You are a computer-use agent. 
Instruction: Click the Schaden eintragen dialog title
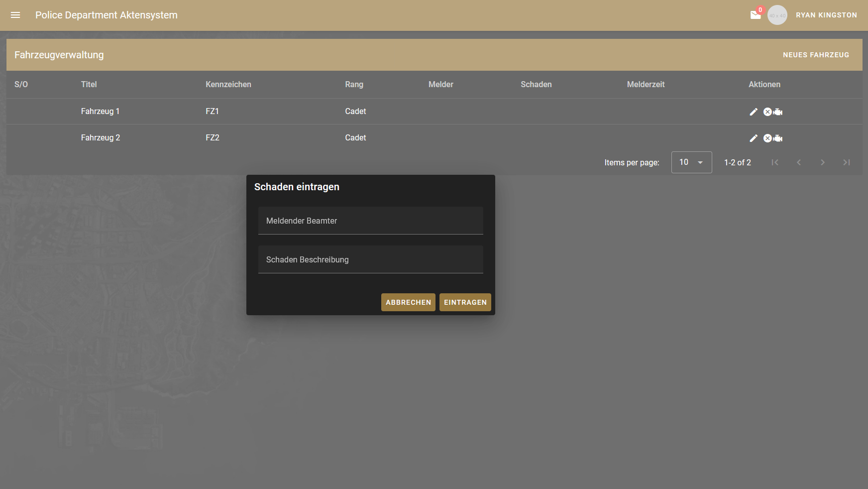point(297,187)
